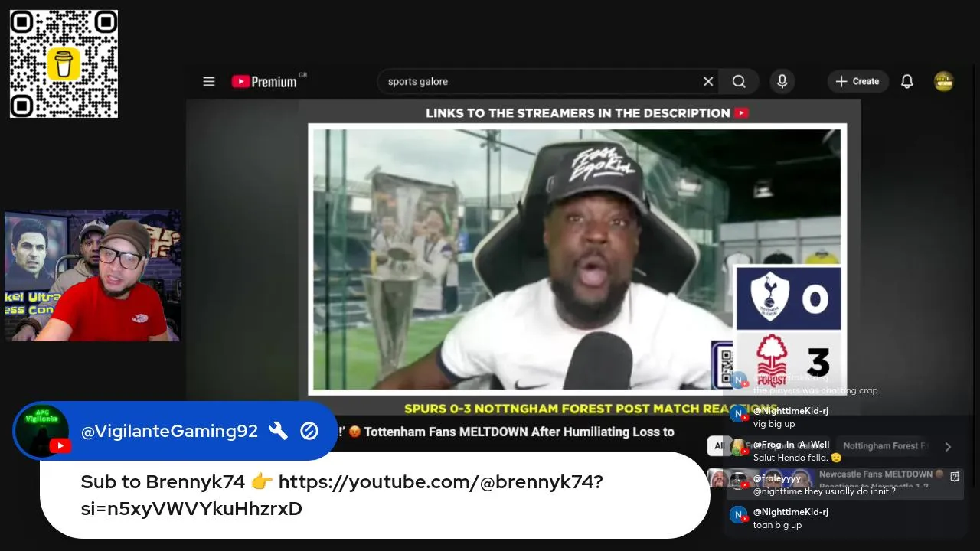980x551 pixels.
Task: Click the VigilanteGaming92 avatar
Action: [41, 430]
